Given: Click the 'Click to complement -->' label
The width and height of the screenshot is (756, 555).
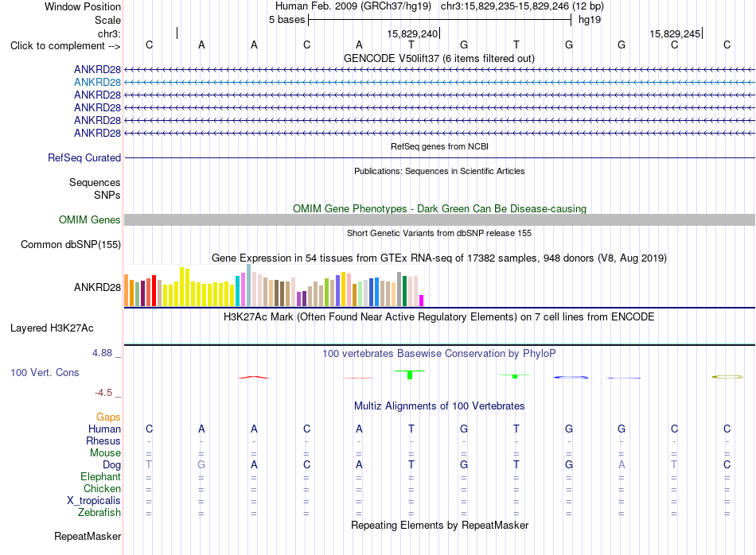Looking at the screenshot, I should pyautogui.click(x=65, y=46).
